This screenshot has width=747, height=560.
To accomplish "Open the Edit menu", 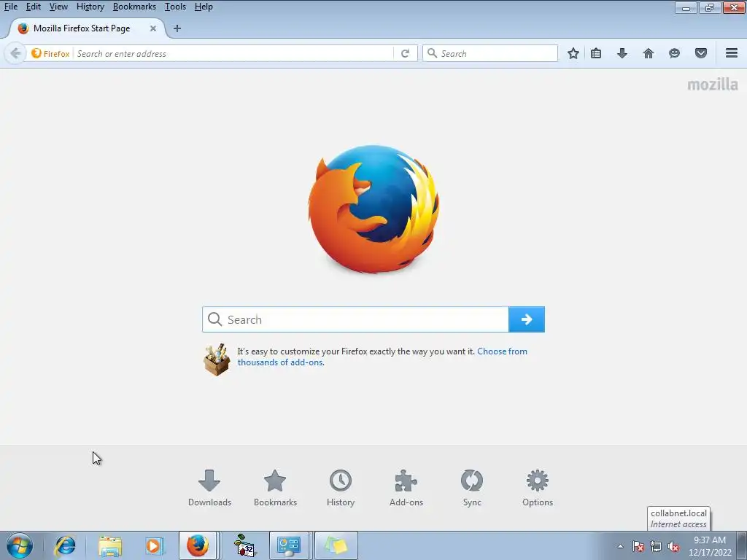I will click(33, 7).
